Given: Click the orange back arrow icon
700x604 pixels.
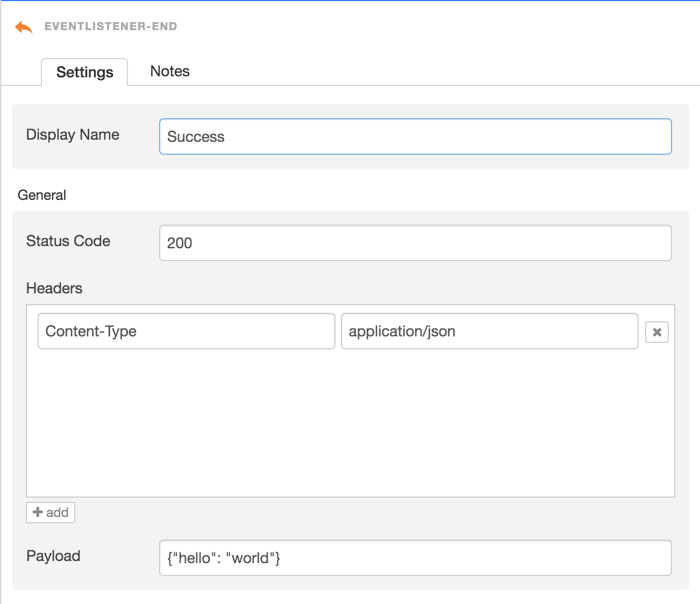Looking at the screenshot, I should click(x=24, y=27).
